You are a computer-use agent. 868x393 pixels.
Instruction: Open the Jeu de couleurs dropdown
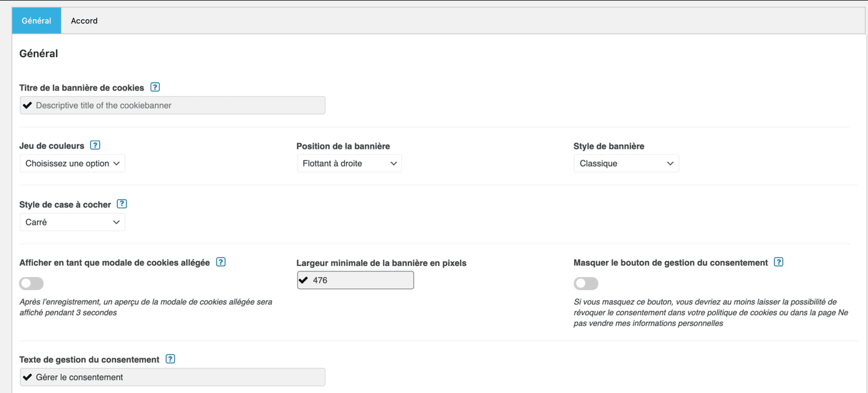tap(73, 164)
